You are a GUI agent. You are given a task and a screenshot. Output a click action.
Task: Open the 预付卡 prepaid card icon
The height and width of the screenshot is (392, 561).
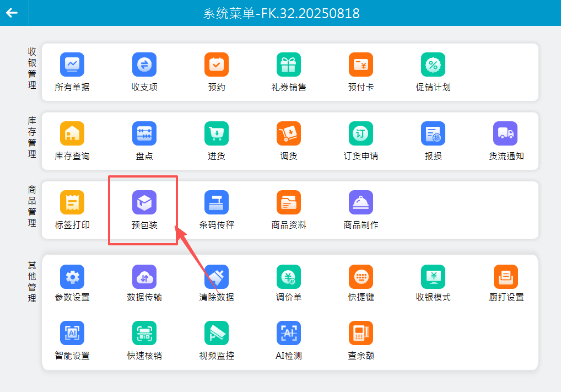pyautogui.click(x=361, y=65)
